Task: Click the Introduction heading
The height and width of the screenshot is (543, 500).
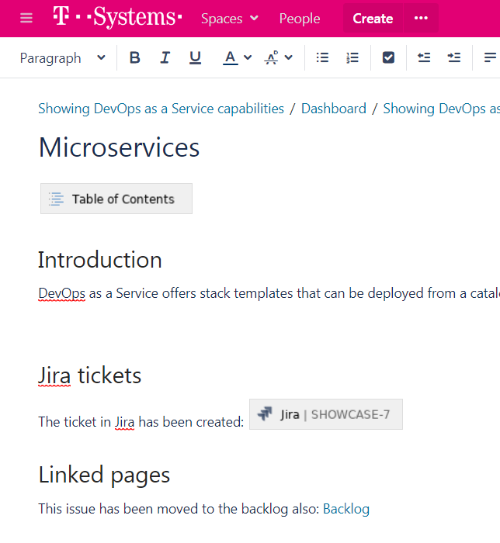Action: pyautogui.click(x=100, y=260)
